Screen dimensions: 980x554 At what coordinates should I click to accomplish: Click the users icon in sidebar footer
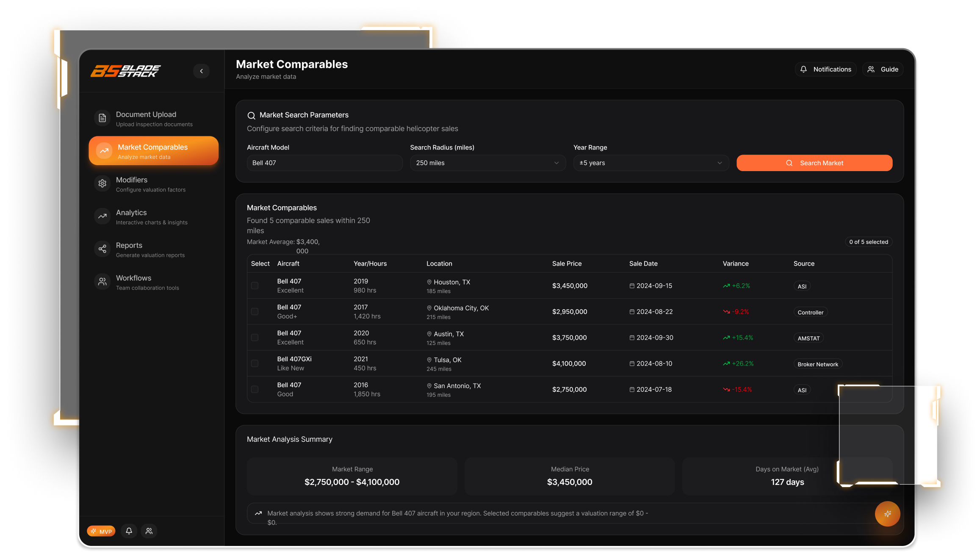149,531
